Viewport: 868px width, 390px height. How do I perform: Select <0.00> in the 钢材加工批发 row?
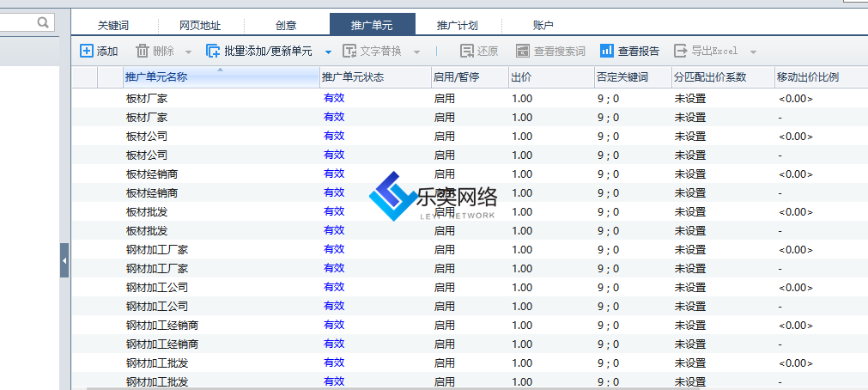[x=796, y=363]
